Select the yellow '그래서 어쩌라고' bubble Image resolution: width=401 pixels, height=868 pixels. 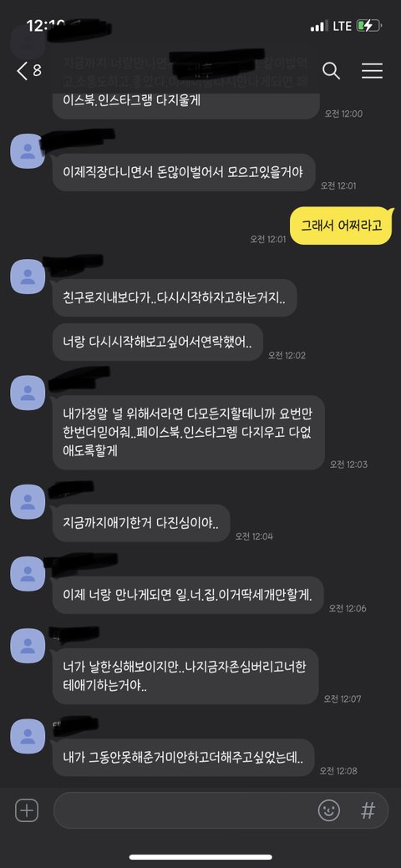341,226
